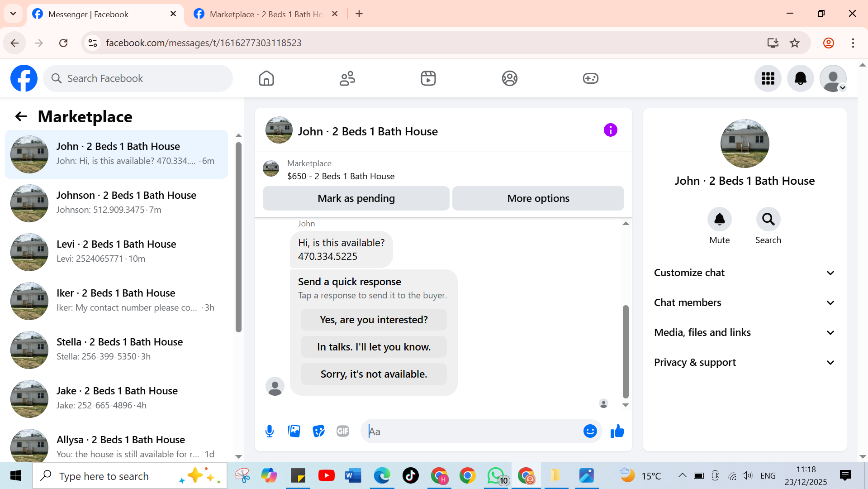868x489 pixels.
Task: Go to the Home feed icon
Action: point(266,78)
